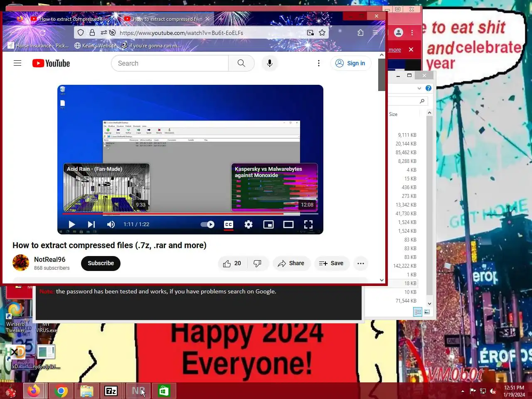
Task: Select the 142,222 KB file row
Action: coord(402,266)
